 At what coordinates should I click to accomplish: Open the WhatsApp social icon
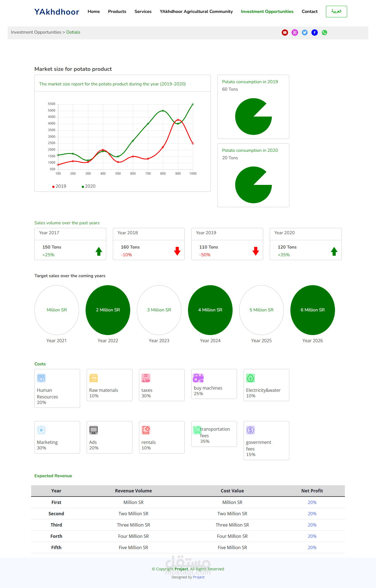[x=325, y=33]
